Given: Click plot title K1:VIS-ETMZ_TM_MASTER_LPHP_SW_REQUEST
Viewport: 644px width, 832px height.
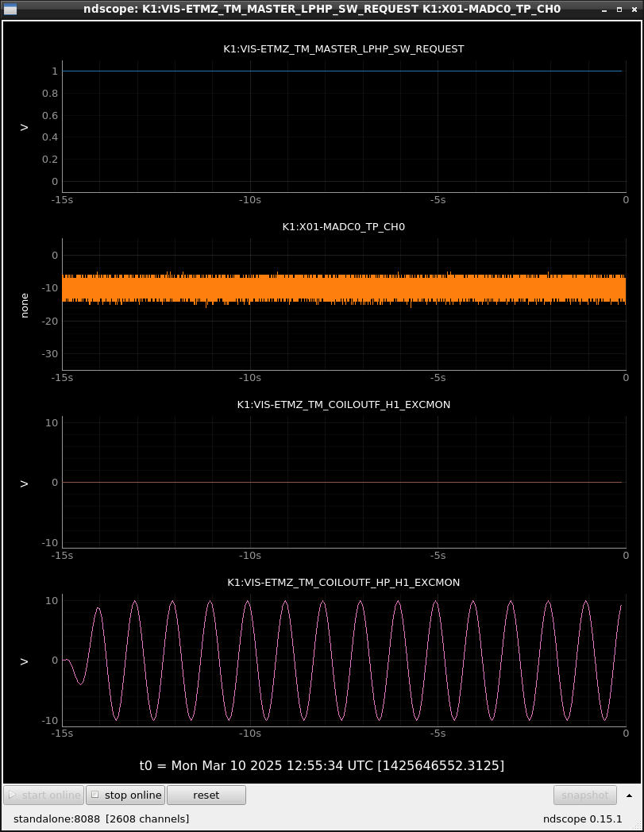Looking at the screenshot, I should pyautogui.click(x=344, y=48).
